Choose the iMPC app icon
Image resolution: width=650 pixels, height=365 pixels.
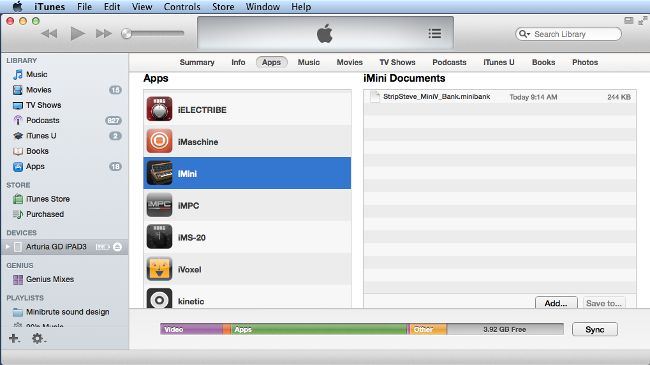click(159, 205)
